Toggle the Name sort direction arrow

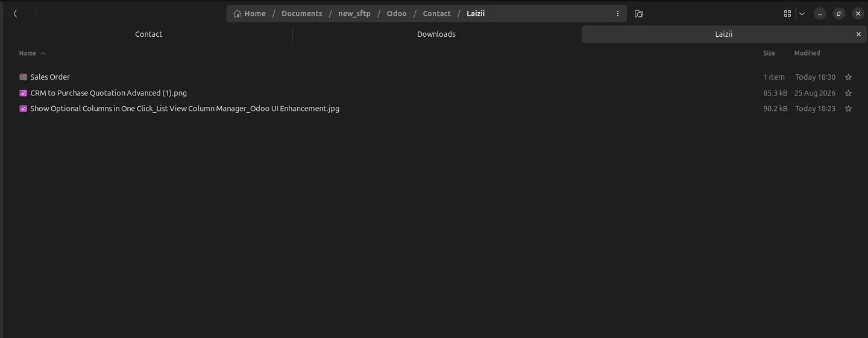point(43,54)
